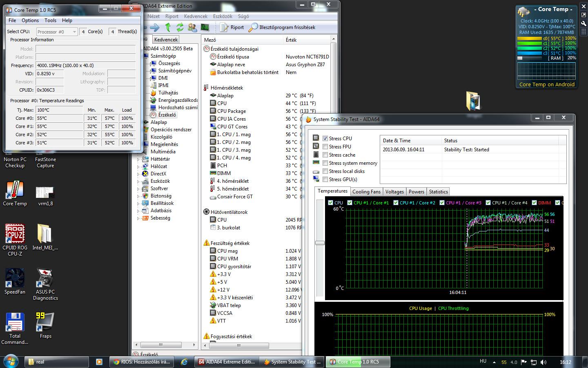Select the Energiagazdálkodás tree icon
The width and height of the screenshot is (588, 368).
click(x=153, y=100)
